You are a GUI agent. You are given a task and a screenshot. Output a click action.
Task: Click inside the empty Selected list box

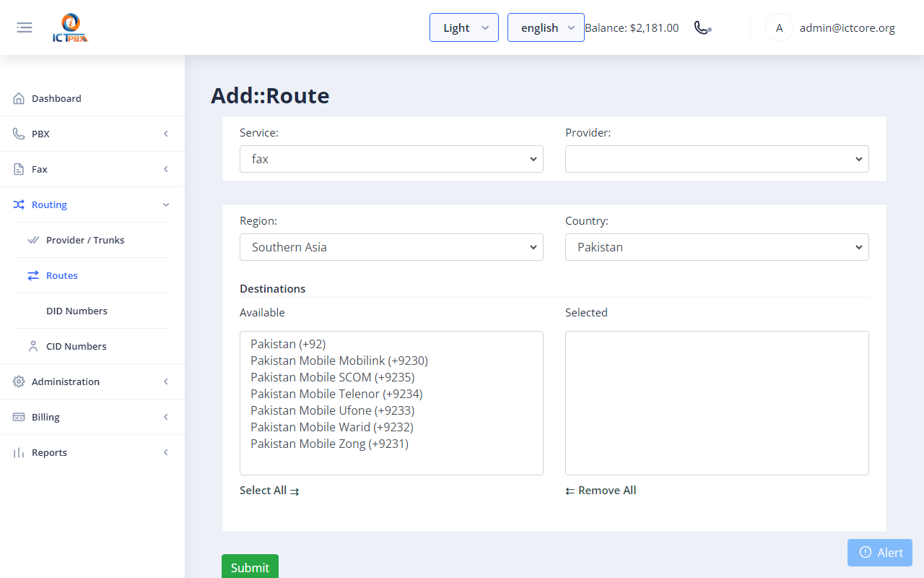[x=717, y=403]
